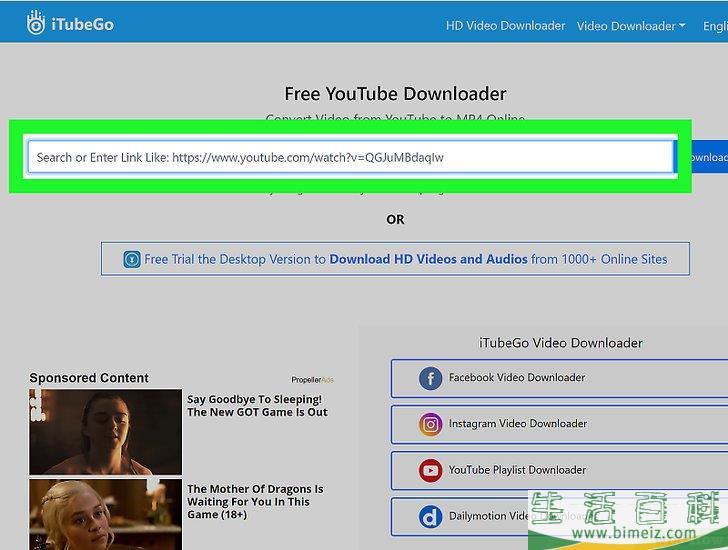728x550 pixels.
Task: Click the YouTube red play icon
Action: tap(430, 470)
